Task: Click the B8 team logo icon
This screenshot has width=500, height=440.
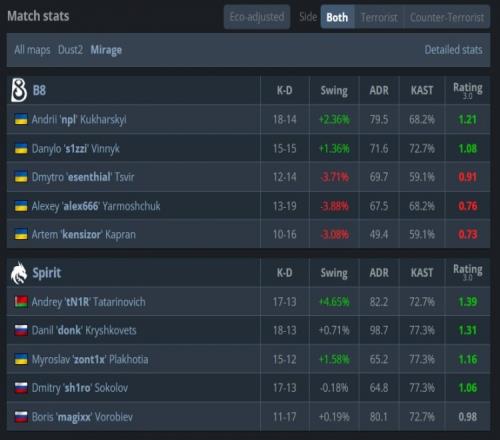Action: pos(19,90)
